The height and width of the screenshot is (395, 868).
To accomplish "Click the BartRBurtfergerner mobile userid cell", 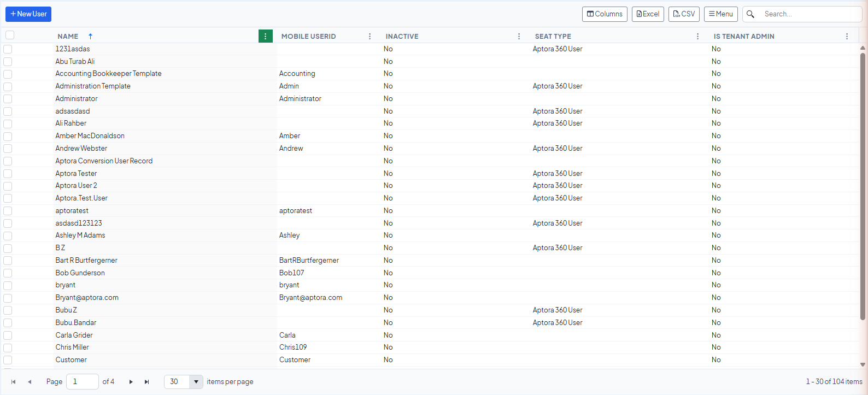I will point(309,261).
